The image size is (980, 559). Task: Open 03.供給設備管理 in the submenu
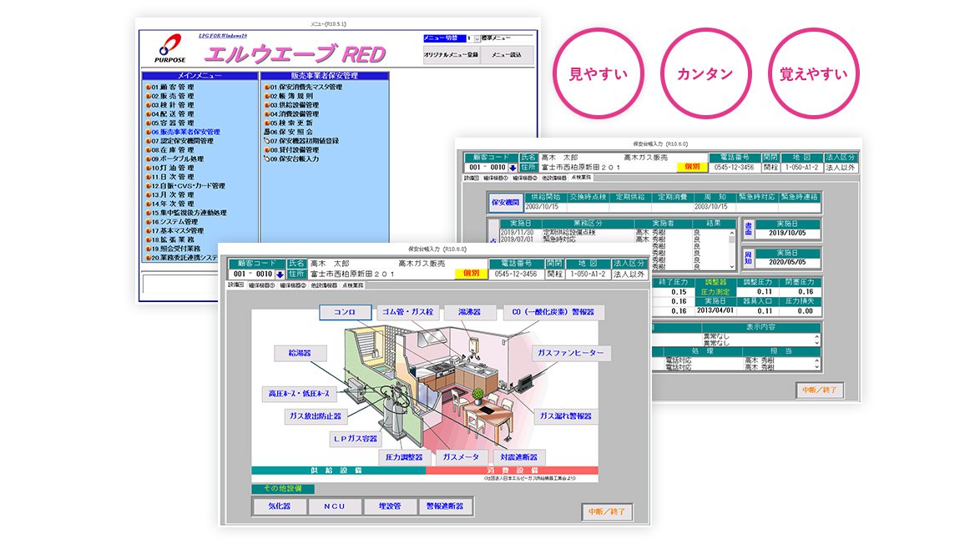click(295, 105)
